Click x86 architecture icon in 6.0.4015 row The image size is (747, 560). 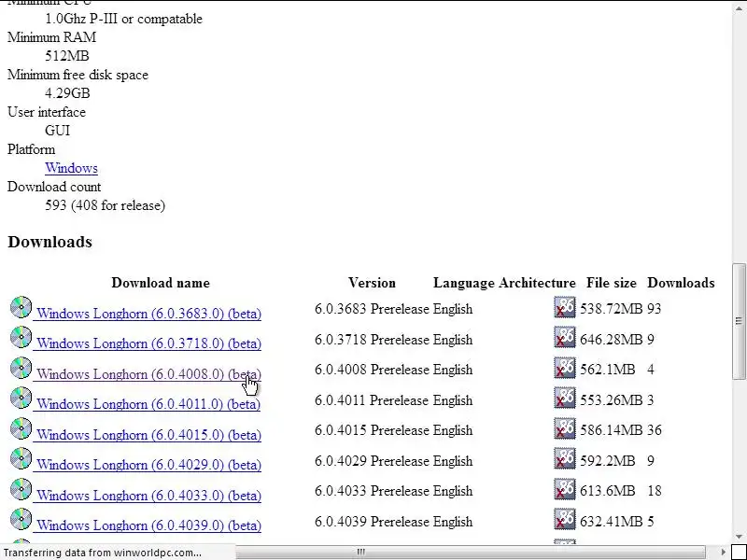click(x=565, y=428)
